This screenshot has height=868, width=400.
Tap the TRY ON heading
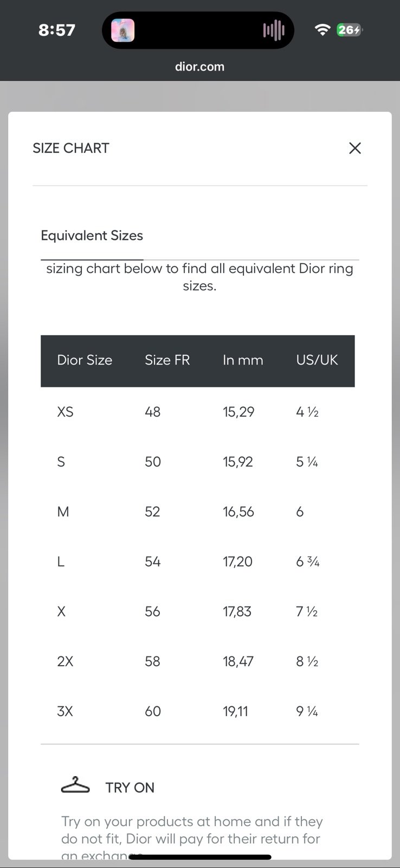(130, 788)
